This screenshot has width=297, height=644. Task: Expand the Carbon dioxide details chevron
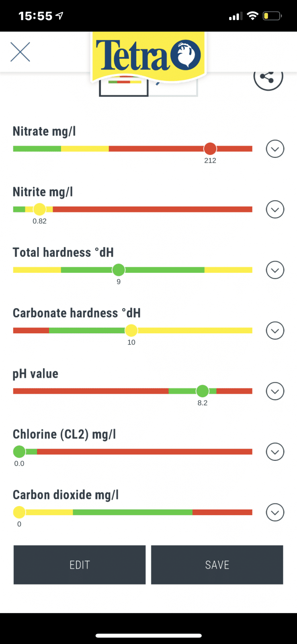[275, 512]
